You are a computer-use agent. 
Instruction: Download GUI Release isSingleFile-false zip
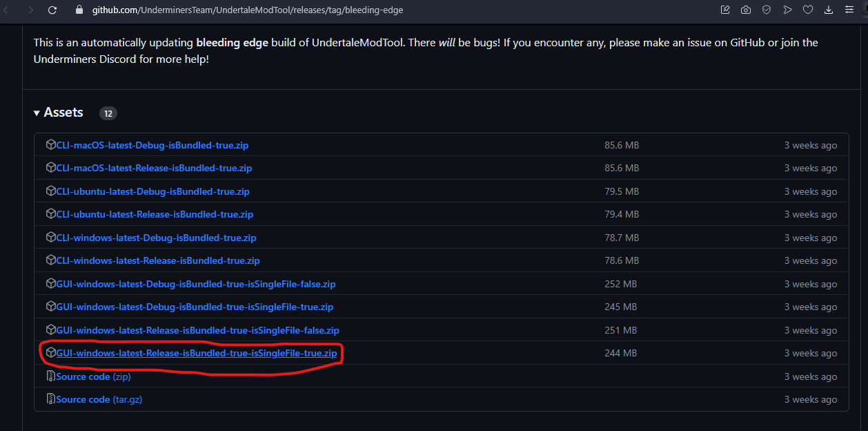(197, 330)
